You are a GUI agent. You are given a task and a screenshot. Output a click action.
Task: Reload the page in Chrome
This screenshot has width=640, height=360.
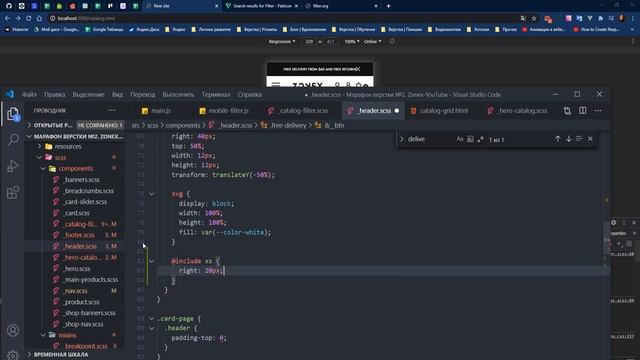click(x=29, y=18)
